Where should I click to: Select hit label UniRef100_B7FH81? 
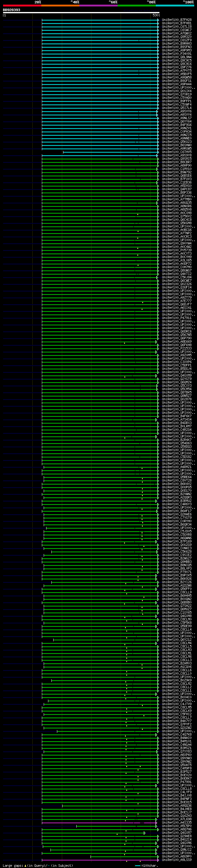[177, 23]
